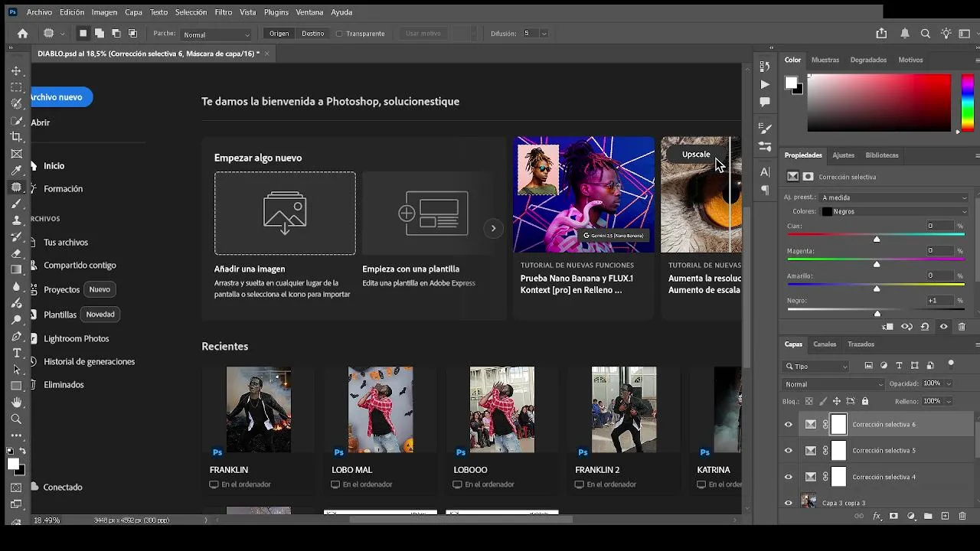980x551 pixels.
Task: Create a new group folder icon
Action: [928, 517]
